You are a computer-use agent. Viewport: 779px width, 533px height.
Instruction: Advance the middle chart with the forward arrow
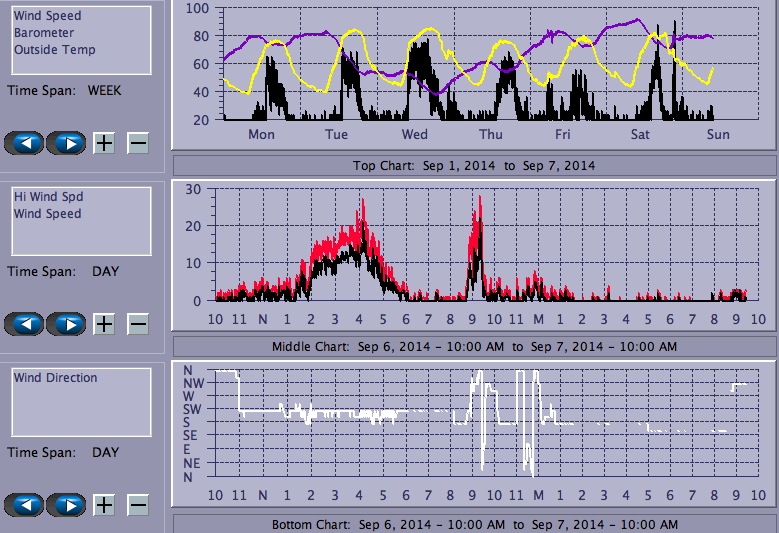(66, 324)
